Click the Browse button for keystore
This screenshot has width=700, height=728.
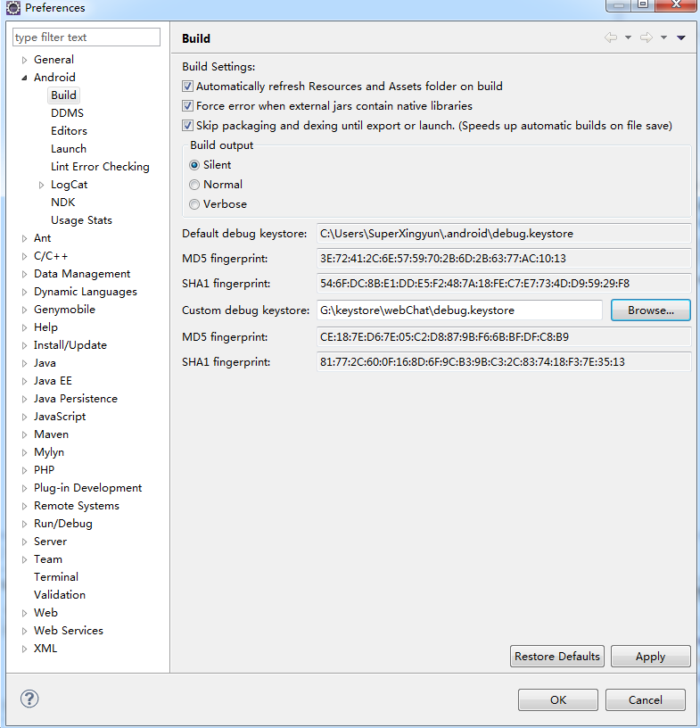tap(650, 310)
